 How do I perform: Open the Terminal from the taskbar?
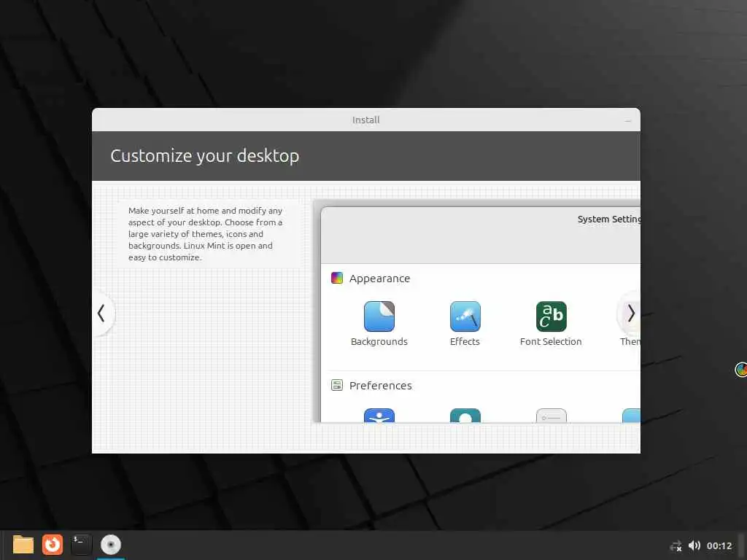pos(81,545)
